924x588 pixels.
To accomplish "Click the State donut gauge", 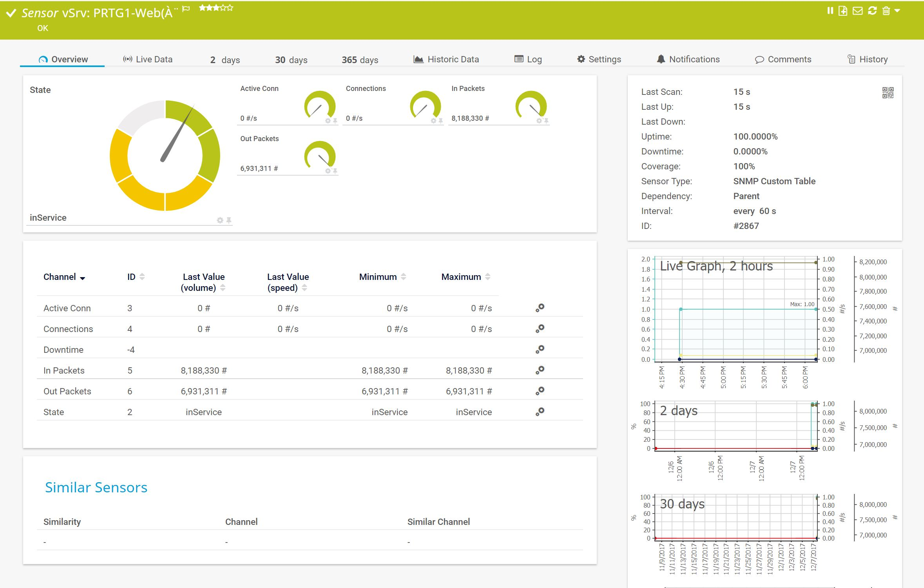I will (x=165, y=156).
